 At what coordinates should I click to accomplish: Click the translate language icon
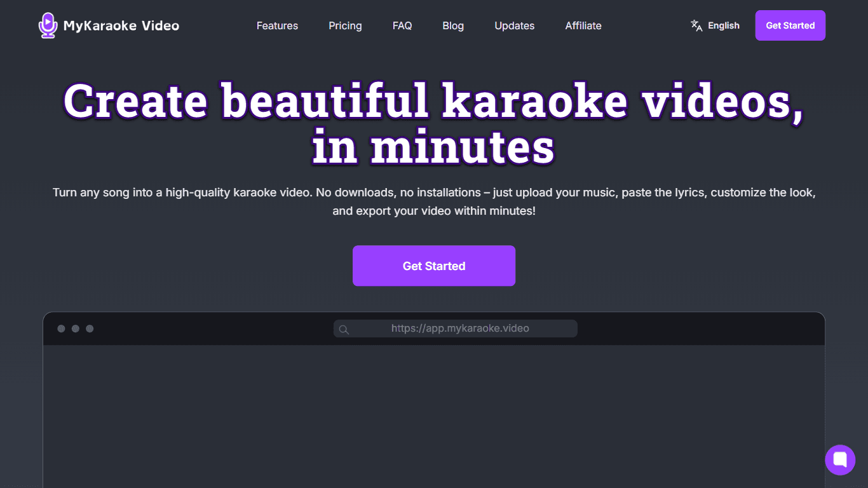(696, 25)
